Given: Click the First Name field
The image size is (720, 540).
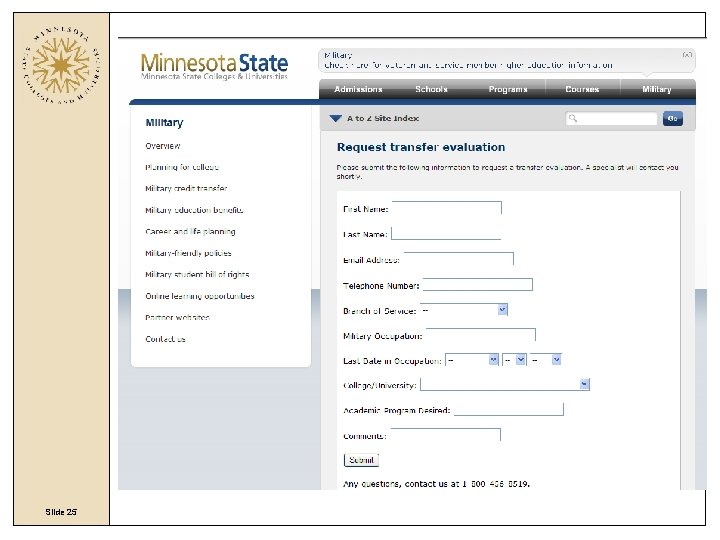Looking at the screenshot, I should pyautogui.click(x=447, y=208).
